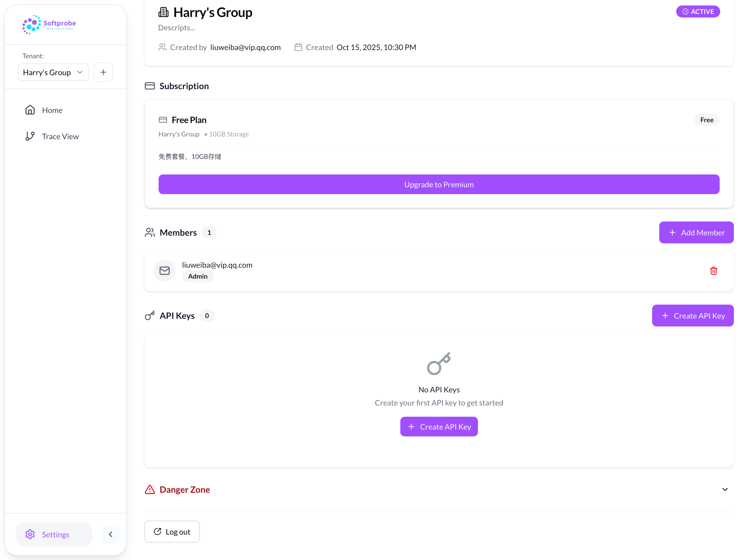747x560 pixels.
Task: Click the Members section people icon
Action: coord(150,232)
